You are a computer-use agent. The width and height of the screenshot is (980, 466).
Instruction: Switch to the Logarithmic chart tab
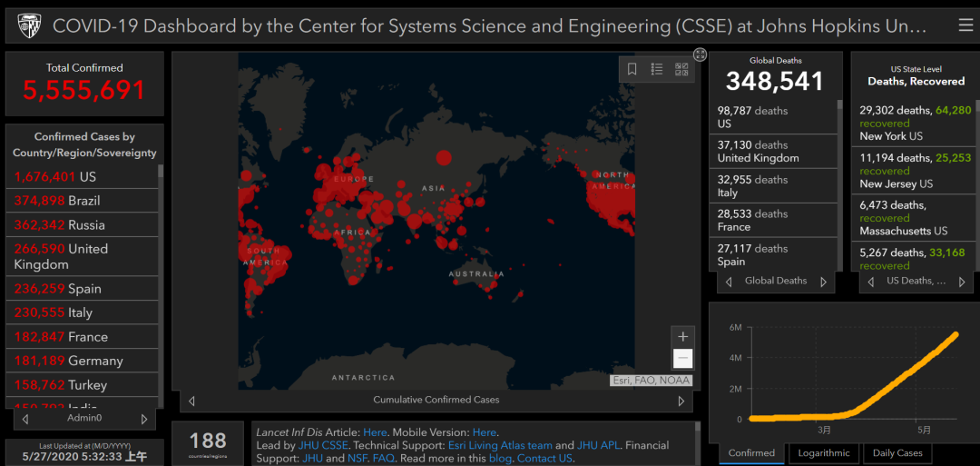(824, 452)
